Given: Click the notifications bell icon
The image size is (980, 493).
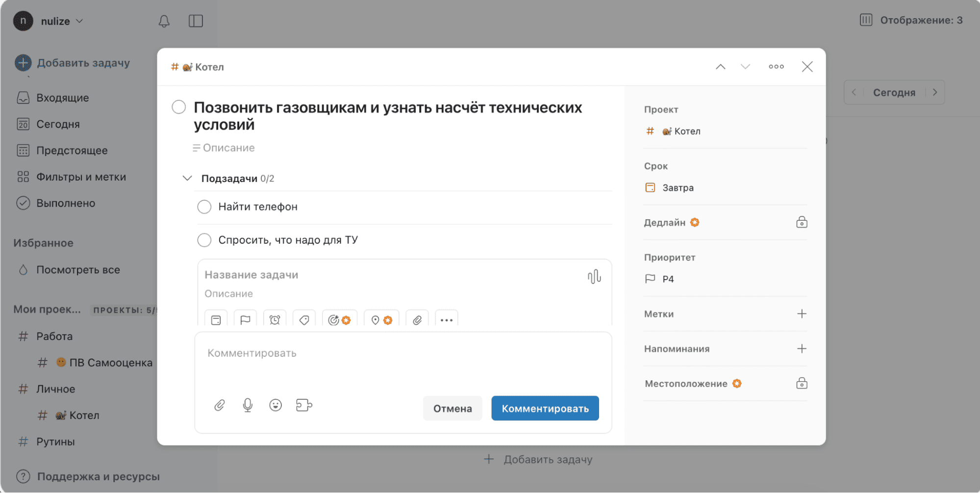Looking at the screenshot, I should (x=164, y=21).
